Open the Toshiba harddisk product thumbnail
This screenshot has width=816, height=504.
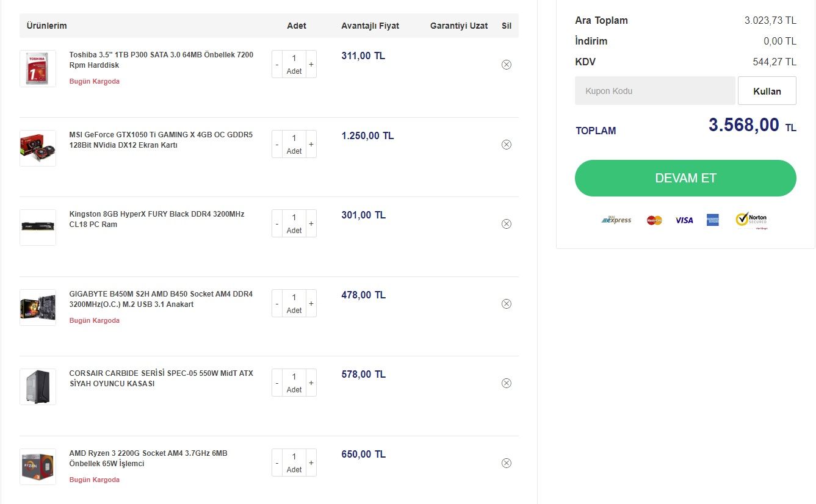pos(38,68)
